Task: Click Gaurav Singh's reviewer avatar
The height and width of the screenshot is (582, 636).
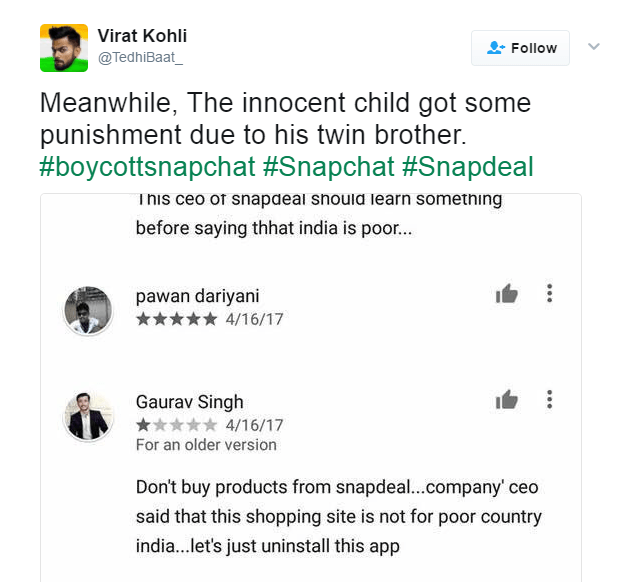Action: [88, 416]
